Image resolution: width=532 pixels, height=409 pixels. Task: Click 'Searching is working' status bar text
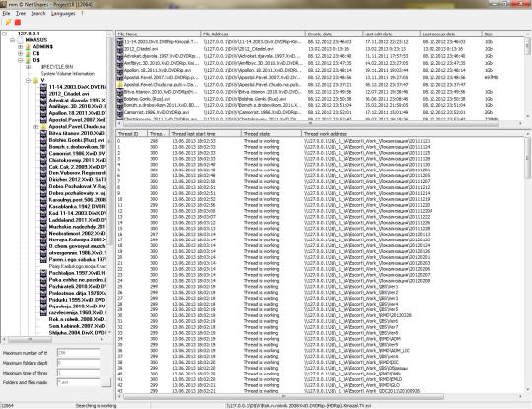tap(96, 406)
